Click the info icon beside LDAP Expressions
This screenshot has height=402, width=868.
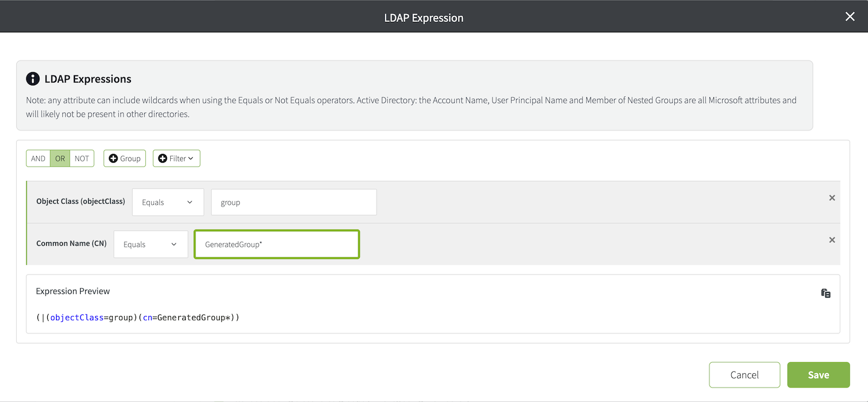pos(33,79)
